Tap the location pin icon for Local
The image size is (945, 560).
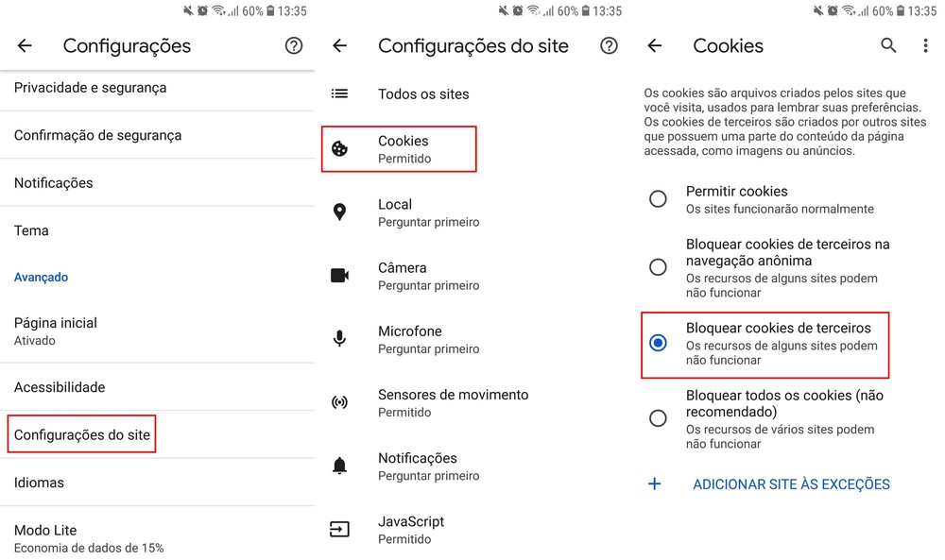pyautogui.click(x=340, y=212)
